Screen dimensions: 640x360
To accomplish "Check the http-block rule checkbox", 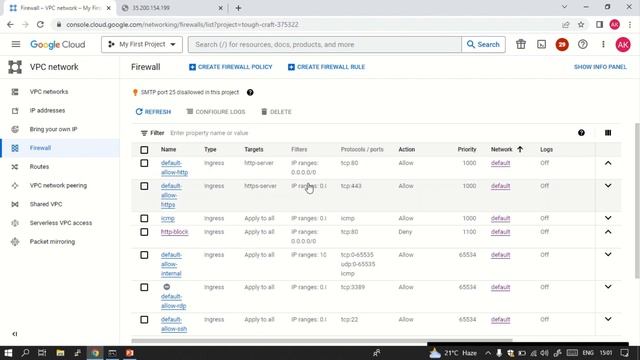I will pyautogui.click(x=144, y=232).
